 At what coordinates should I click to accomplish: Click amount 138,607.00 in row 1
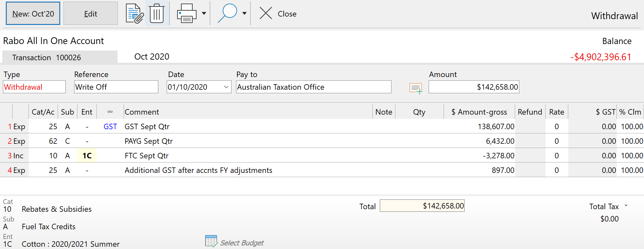pyautogui.click(x=496, y=127)
